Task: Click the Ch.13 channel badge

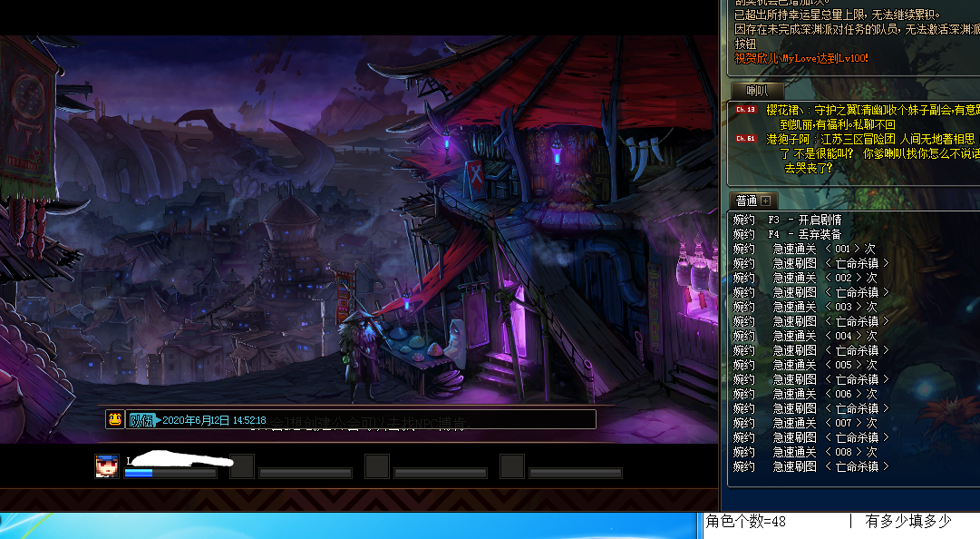Action: coord(745,110)
